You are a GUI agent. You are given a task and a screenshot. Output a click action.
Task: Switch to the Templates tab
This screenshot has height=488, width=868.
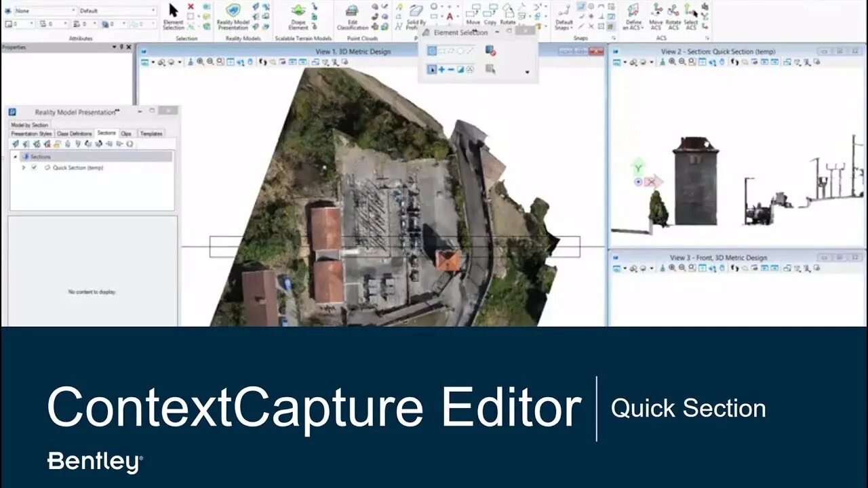151,134
